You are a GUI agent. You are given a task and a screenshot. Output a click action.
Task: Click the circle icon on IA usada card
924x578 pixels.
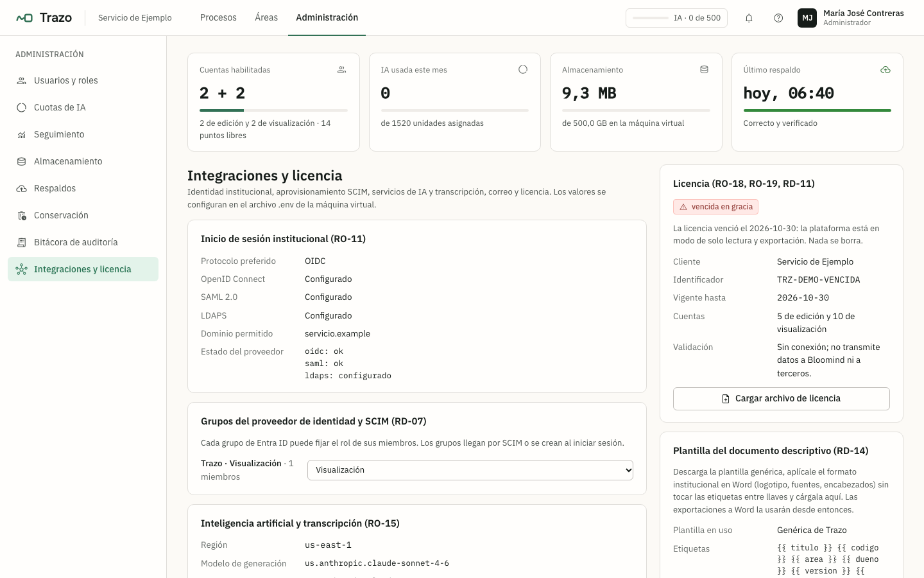(x=523, y=69)
